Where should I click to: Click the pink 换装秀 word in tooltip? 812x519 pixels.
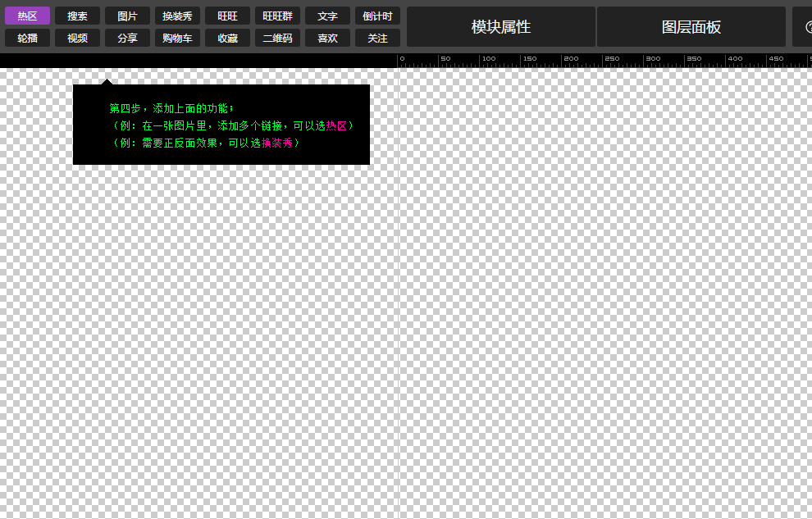pos(277,143)
